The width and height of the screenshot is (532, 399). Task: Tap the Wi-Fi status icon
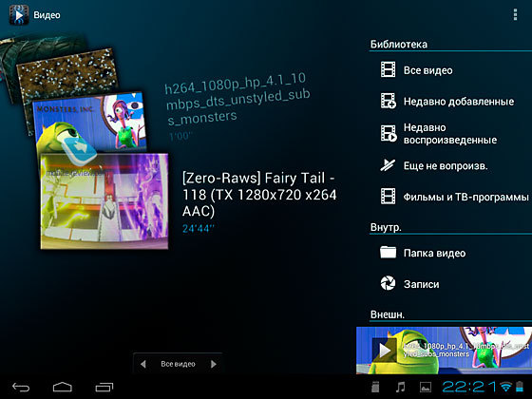click(x=505, y=387)
